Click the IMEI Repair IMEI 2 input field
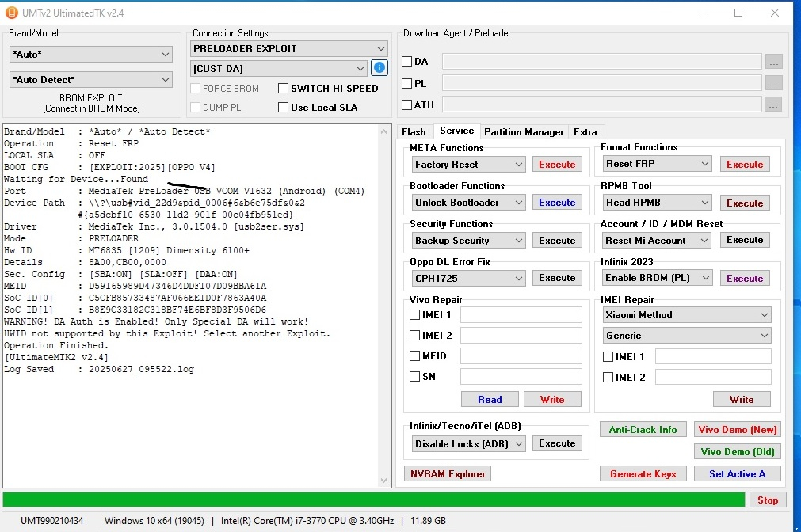Screen dimensions: 801x532 713,378
